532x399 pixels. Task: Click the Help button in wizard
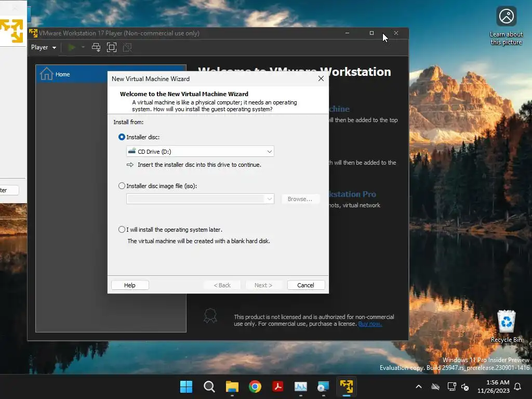click(x=130, y=285)
